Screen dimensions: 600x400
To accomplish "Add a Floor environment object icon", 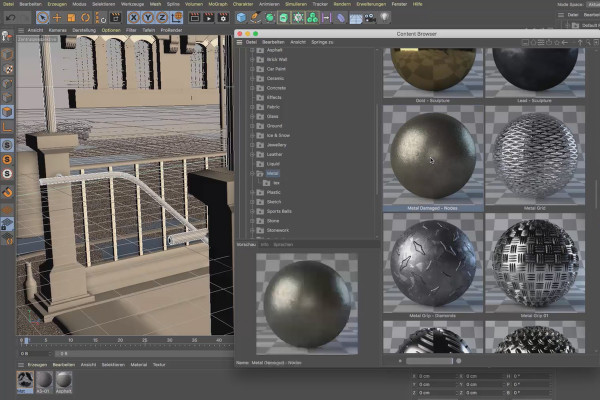I will (x=355, y=18).
